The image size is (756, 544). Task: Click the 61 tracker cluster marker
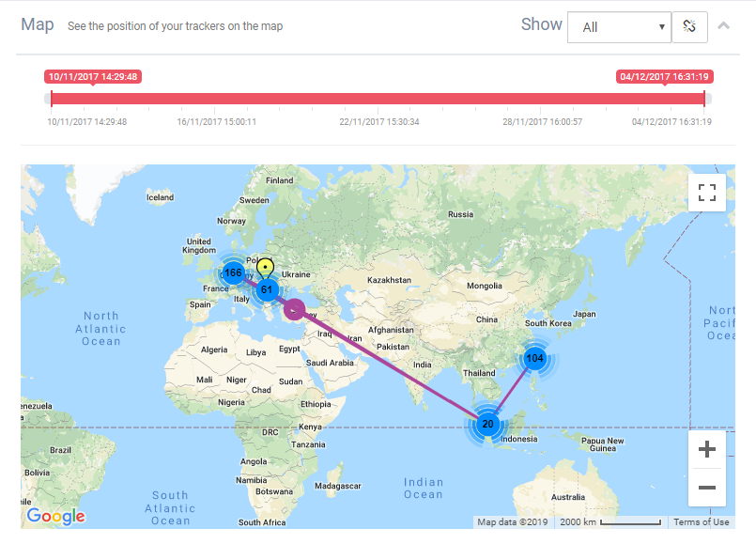267,289
